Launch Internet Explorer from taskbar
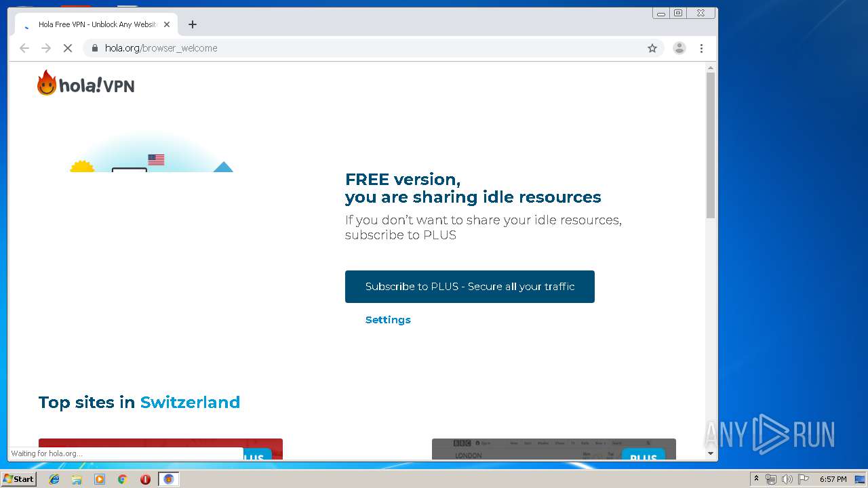The image size is (868, 488). 54,479
